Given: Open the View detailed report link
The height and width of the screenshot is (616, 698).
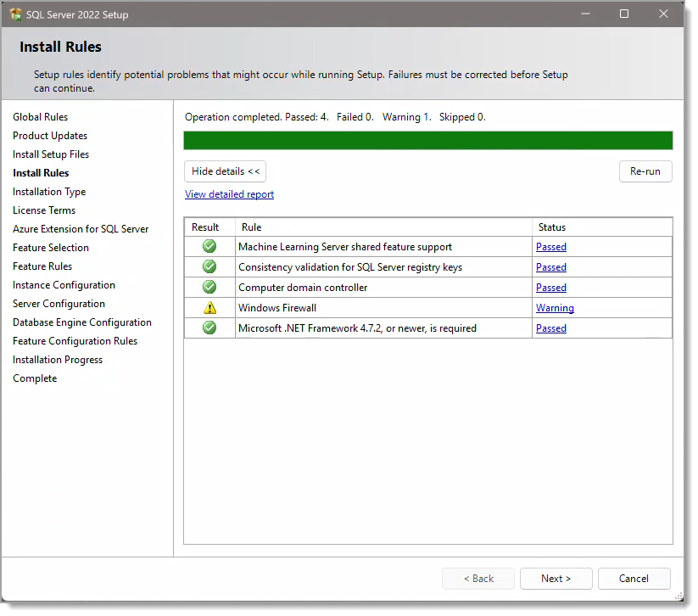Looking at the screenshot, I should click(229, 194).
